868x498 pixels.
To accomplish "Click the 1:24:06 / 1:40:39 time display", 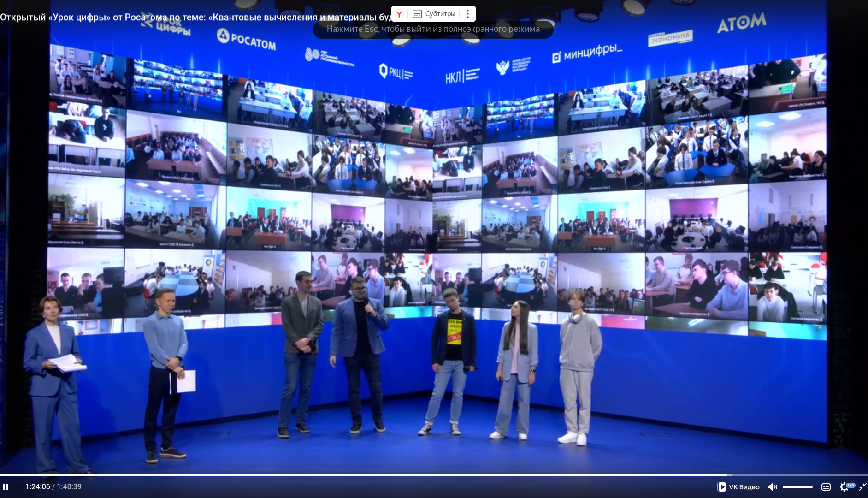I will pos(53,487).
